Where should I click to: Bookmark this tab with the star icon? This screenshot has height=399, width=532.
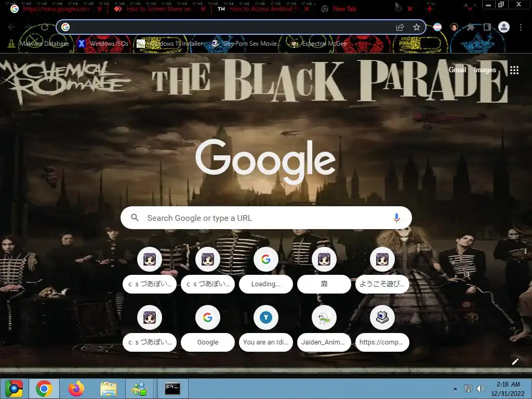[x=417, y=27]
